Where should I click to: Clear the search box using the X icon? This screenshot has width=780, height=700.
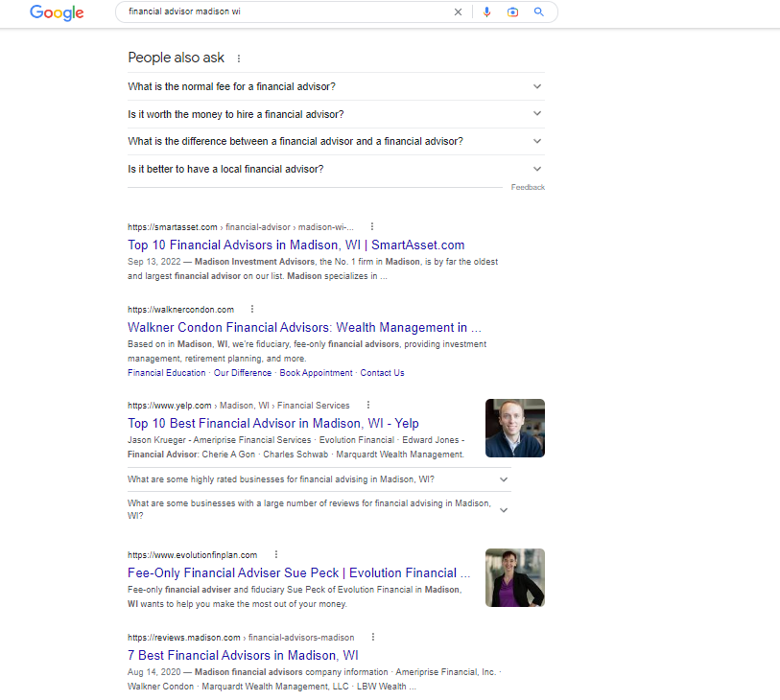(458, 12)
